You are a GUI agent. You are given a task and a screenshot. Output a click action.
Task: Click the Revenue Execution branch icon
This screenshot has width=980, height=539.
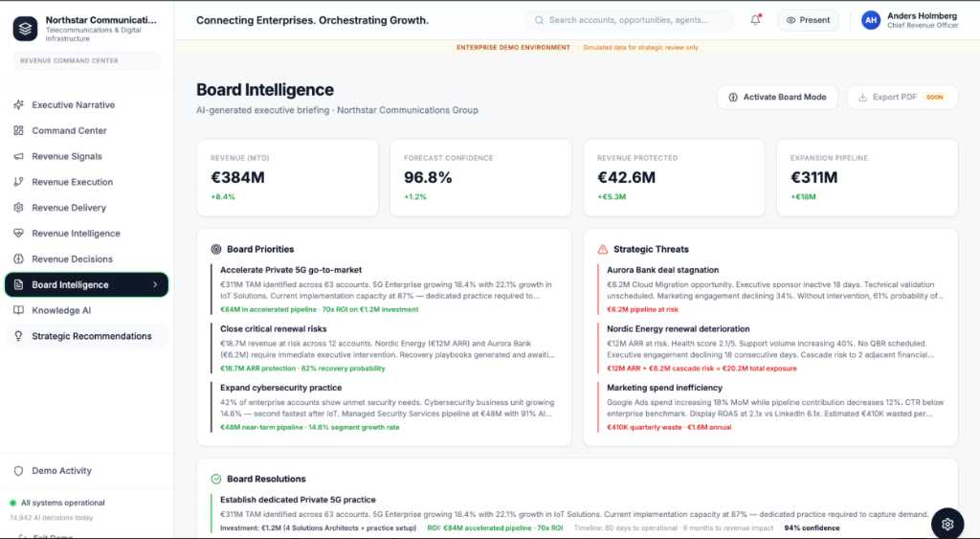click(x=19, y=182)
